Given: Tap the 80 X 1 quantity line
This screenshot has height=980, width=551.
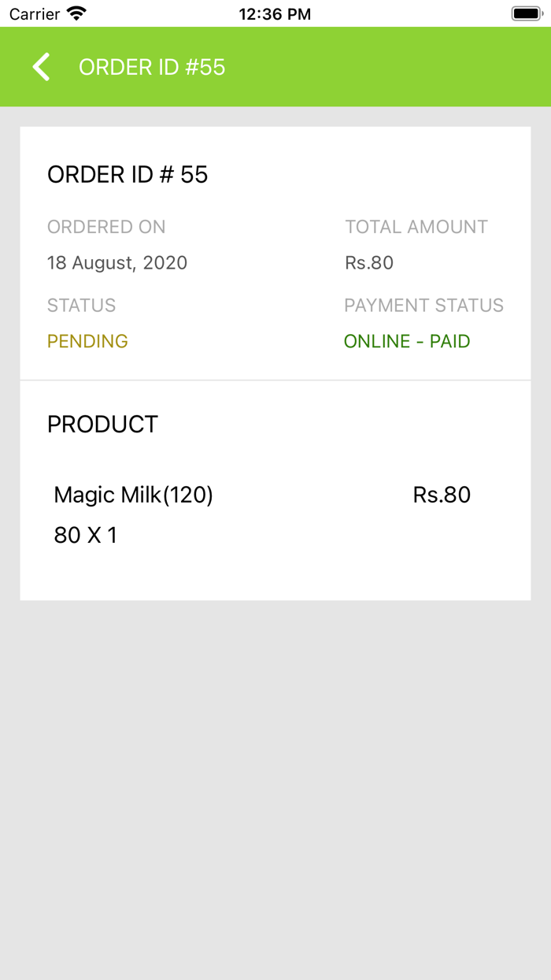Looking at the screenshot, I should (x=85, y=536).
